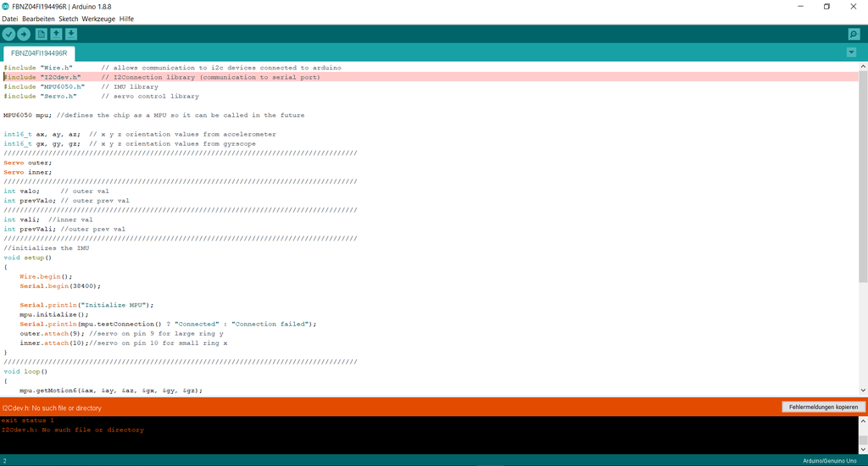Image resolution: width=868 pixels, height=466 pixels.
Task: Click the Arduino/Genuino Uno board label
Action: 829,460
